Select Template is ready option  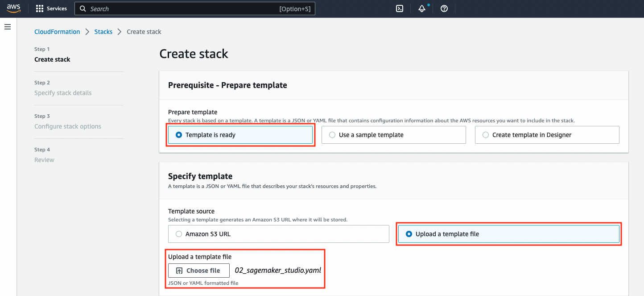coord(240,135)
